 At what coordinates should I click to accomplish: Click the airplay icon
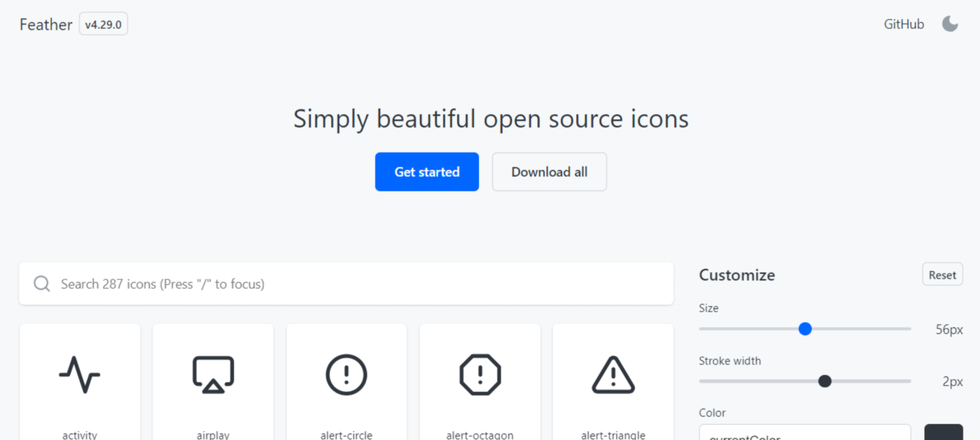[x=212, y=375]
